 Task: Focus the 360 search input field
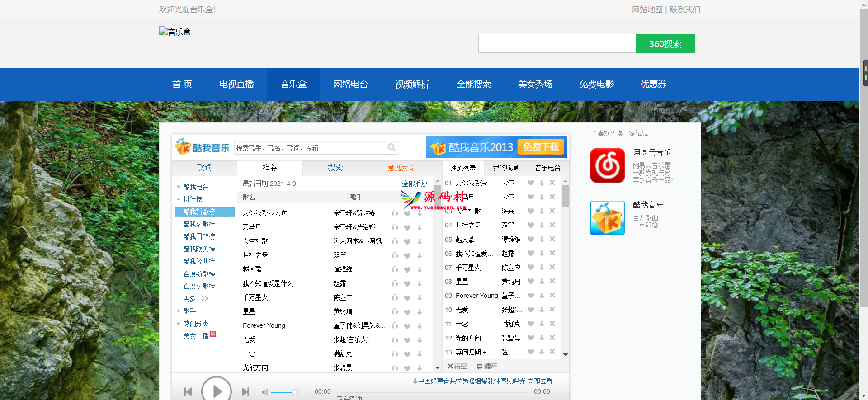(x=557, y=43)
